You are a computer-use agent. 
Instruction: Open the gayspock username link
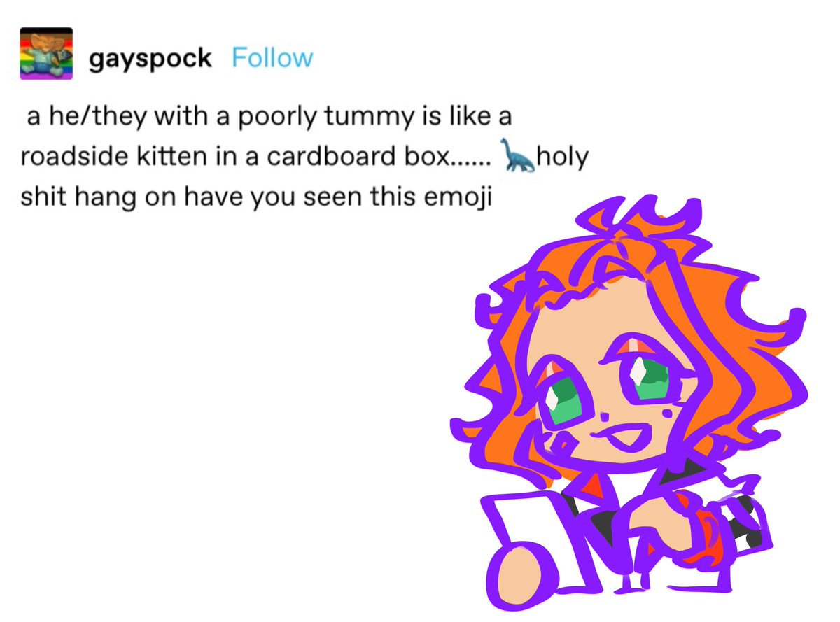point(150,57)
